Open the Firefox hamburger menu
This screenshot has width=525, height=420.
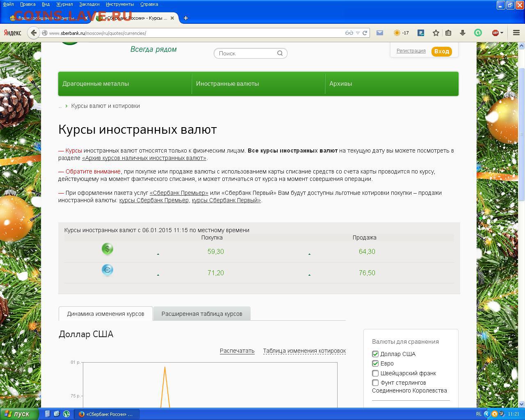[x=516, y=33]
